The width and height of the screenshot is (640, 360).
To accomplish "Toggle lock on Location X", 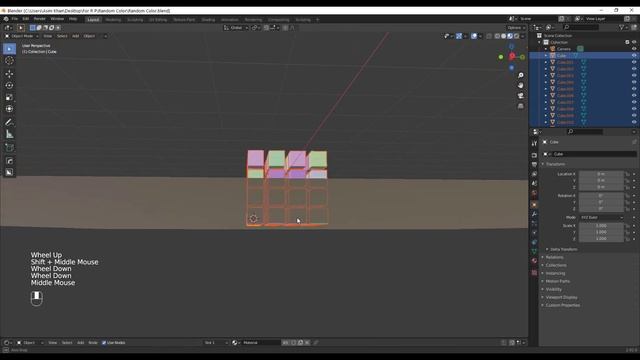I will (x=627, y=174).
